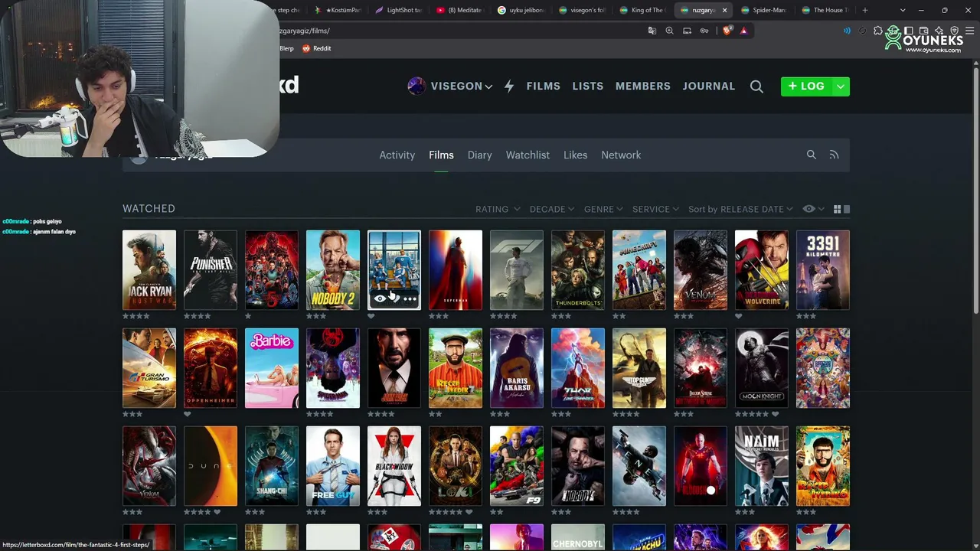The width and height of the screenshot is (980, 551).
Task: Close the ruzgarya browser tab
Action: (724, 10)
